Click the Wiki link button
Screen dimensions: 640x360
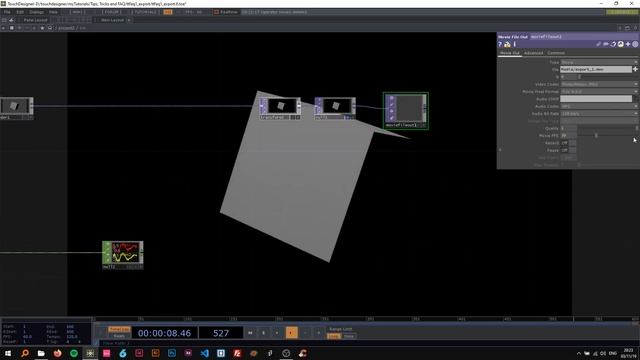pos(77,12)
